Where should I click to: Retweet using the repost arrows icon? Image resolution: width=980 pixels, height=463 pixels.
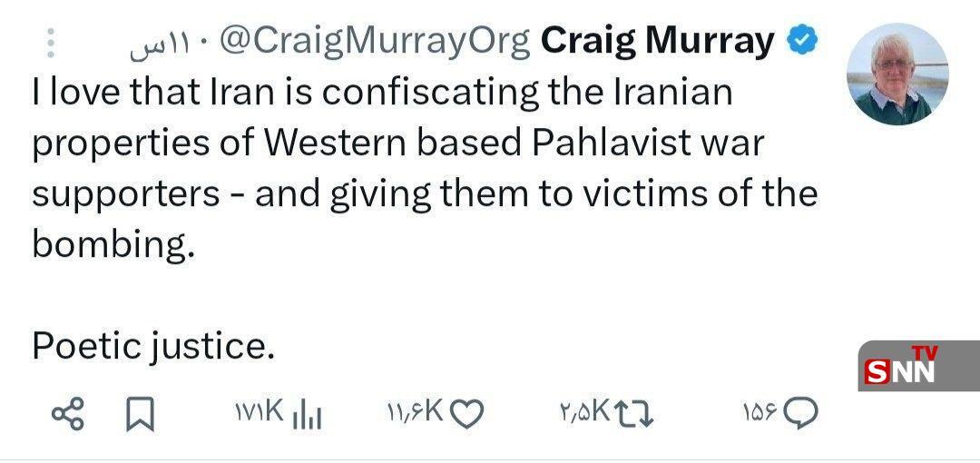pos(635,414)
